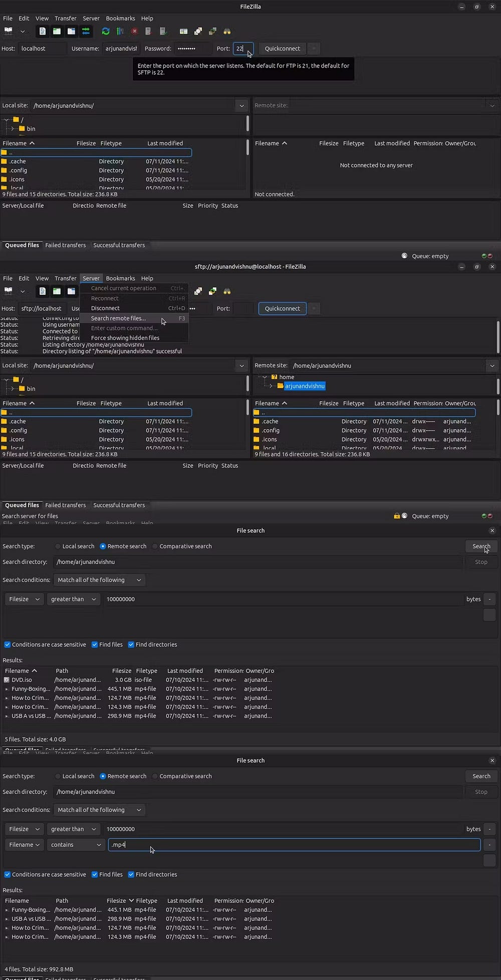Viewport: 501px width, 980px height.
Task: Click DVD.iso disc icon in search results
Action: (7, 680)
